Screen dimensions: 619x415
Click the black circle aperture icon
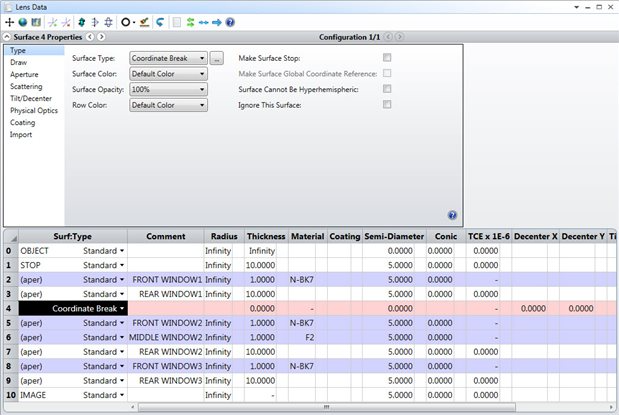126,22
